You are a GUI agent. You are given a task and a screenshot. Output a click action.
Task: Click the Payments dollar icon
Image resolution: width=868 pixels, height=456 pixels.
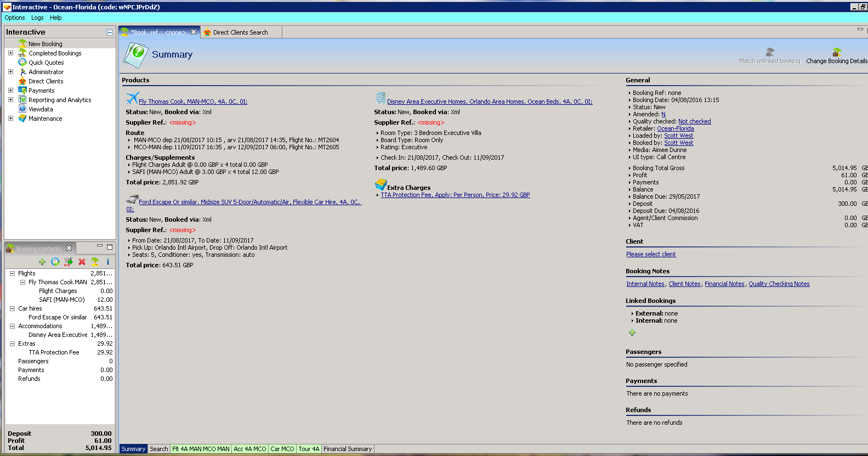pyautogui.click(x=22, y=90)
